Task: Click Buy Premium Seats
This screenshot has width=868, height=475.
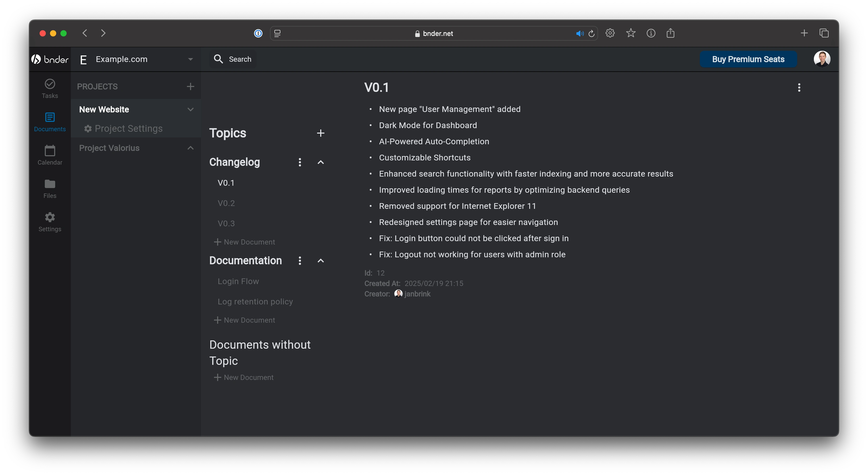Action: (x=748, y=59)
